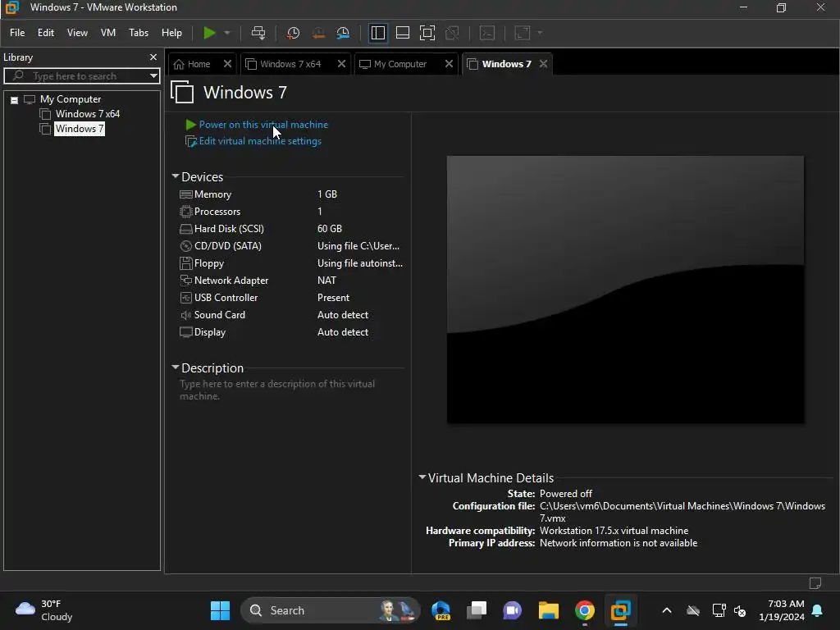The height and width of the screenshot is (630, 840).
Task: Open the Edit menu
Action: pos(46,33)
